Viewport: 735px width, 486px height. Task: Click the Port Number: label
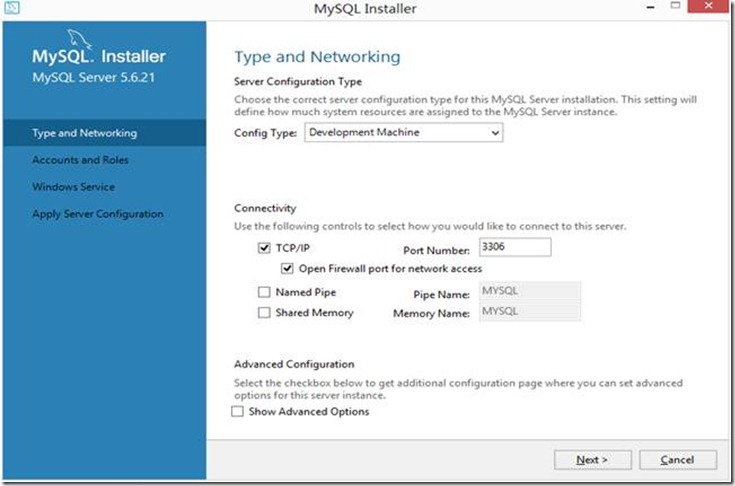[x=436, y=251]
